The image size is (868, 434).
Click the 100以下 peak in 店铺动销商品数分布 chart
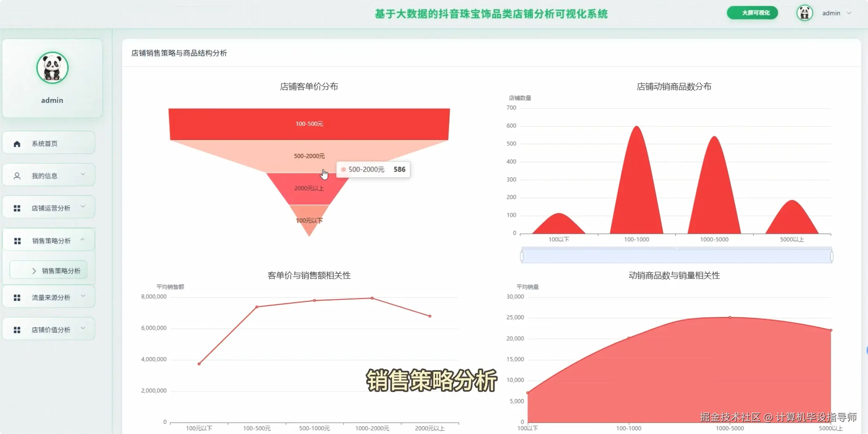pyautogui.click(x=559, y=223)
